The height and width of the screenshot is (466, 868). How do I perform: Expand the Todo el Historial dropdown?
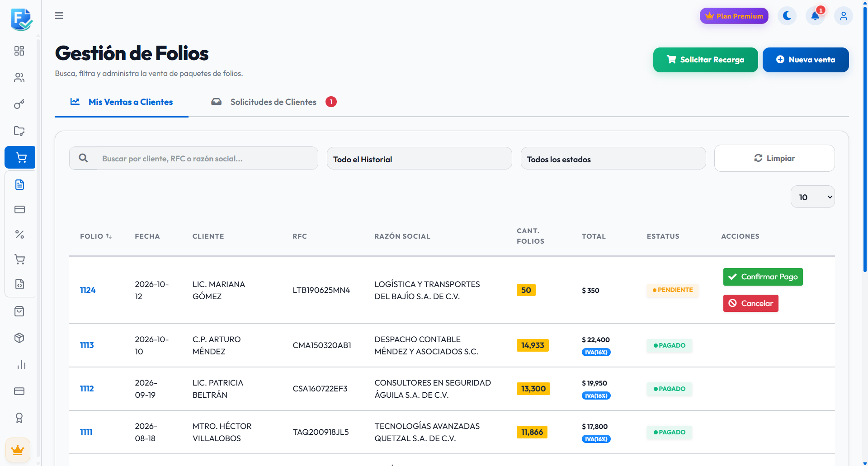[x=419, y=159]
